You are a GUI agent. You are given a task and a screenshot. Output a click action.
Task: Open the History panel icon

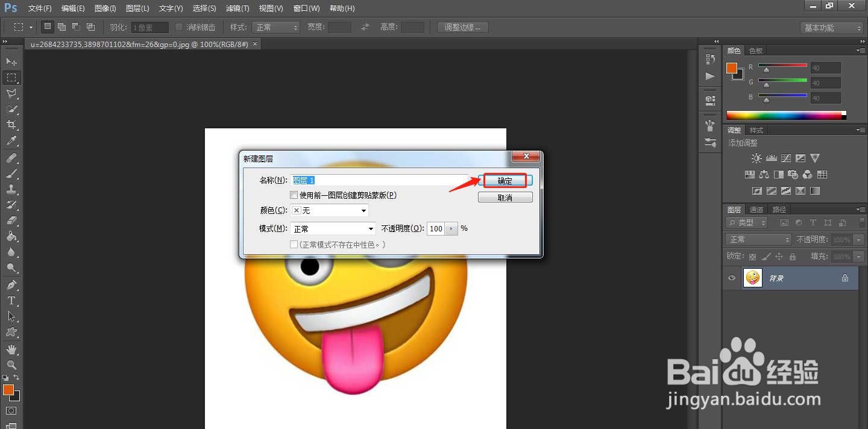tap(710, 59)
